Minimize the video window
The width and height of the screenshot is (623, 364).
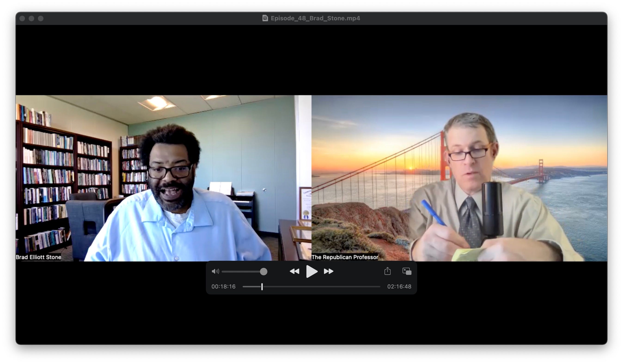pyautogui.click(x=31, y=18)
